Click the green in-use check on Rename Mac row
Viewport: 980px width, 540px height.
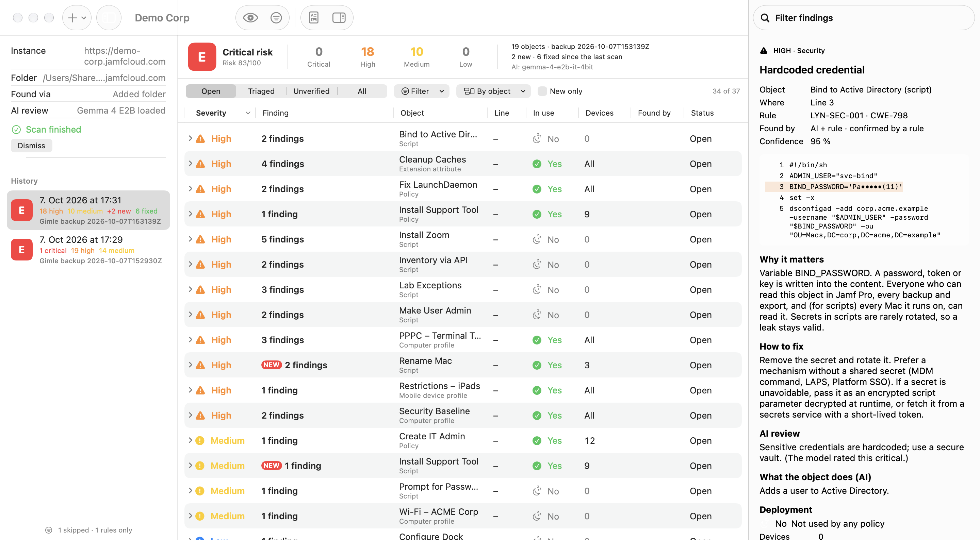click(537, 366)
